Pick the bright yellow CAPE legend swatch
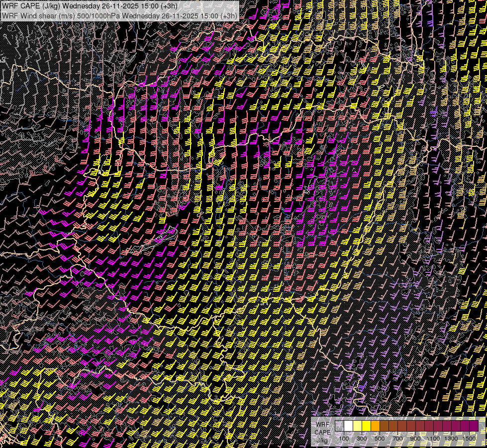Viewport: 487px width, 448px height. (367, 426)
